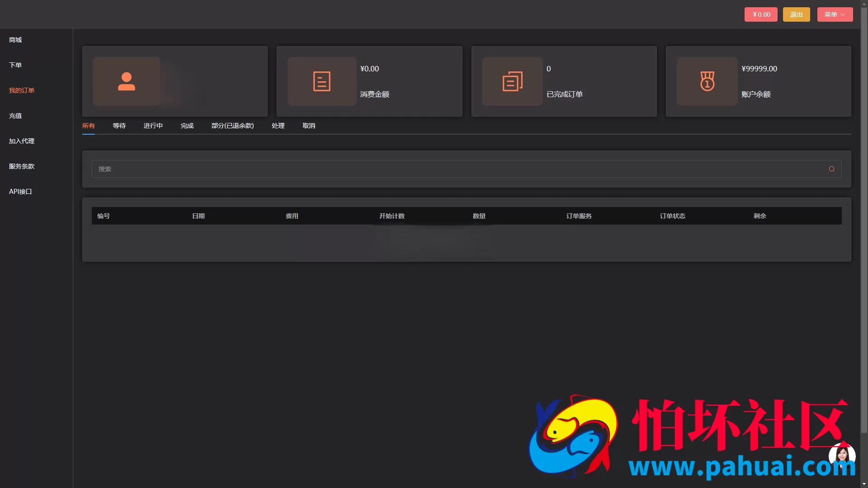Click the account balance medal icon
The image size is (868, 488).
pos(707,81)
